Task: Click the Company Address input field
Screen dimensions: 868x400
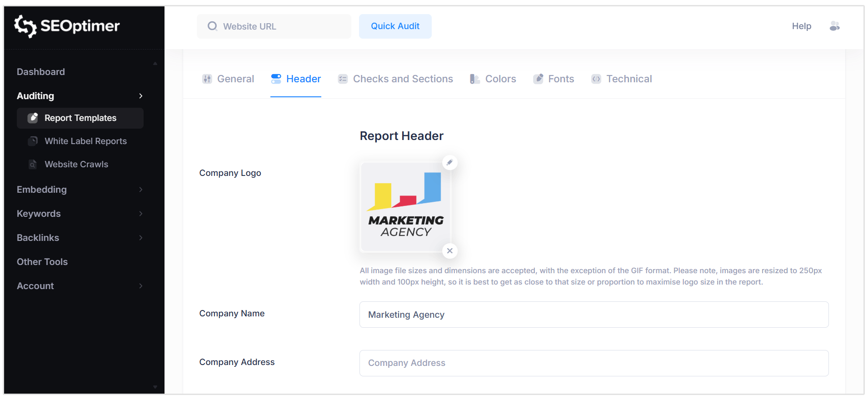Action: 594,363
